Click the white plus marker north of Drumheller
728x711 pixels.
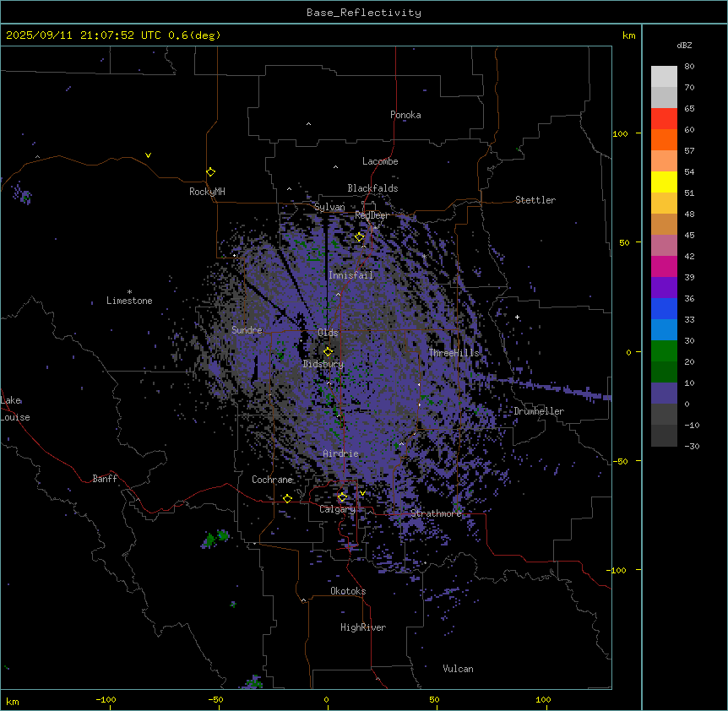517,317
